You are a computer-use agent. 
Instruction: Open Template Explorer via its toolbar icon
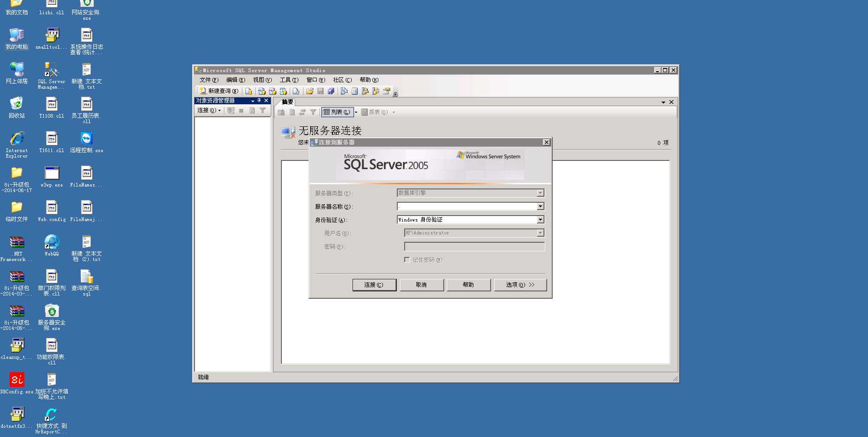[376, 91]
